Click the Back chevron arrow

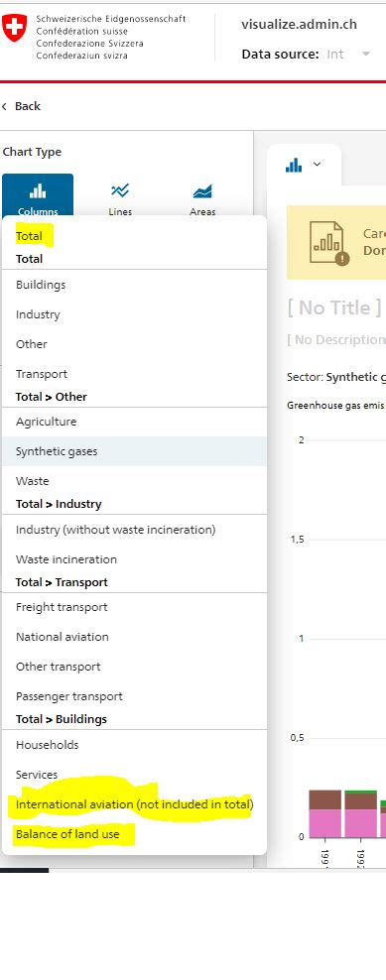pyautogui.click(x=4, y=106)
